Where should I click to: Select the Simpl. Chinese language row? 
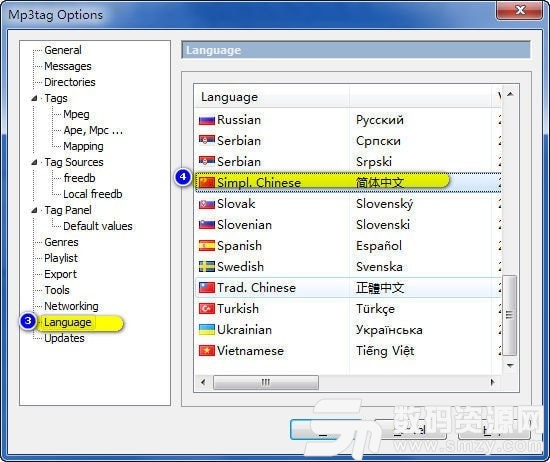tap(348, 183)
